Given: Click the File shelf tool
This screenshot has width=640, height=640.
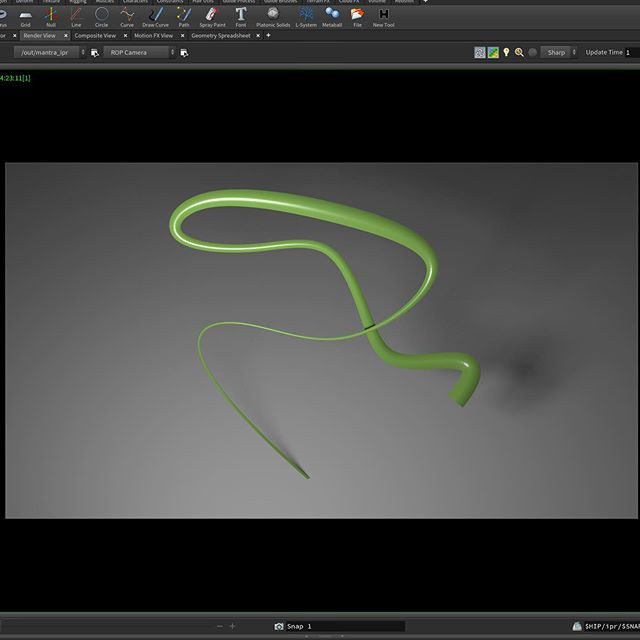Looking at the screenshot, I should tap(357, 16).
